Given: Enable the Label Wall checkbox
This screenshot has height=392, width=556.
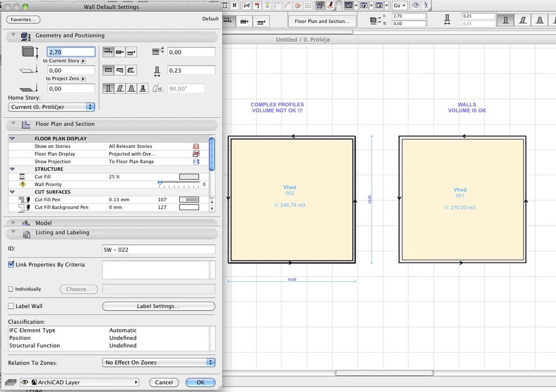Looking at the screenshot, I should pyautogui.click(x=11, y=306).
